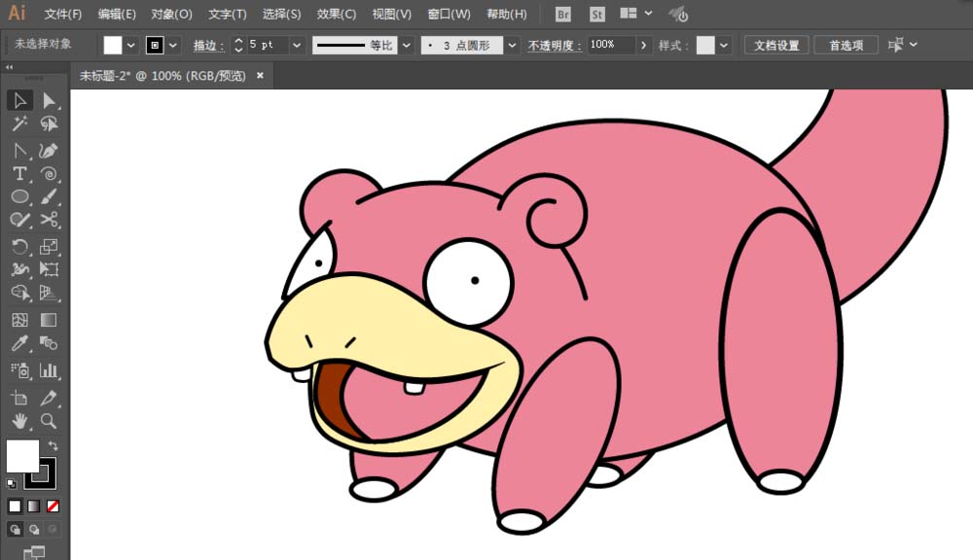The height and width of the screenshot is (560, 973).
Task: Open the 样式 graphic style dropdown
Action: (x=724, y=45)
